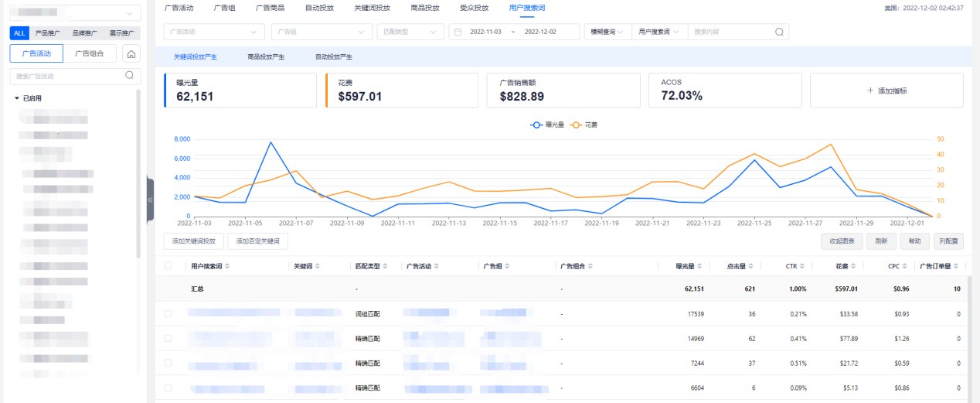
Task: Tick checkbox of row with 14969 曝光量
Action: pos(168,338)
